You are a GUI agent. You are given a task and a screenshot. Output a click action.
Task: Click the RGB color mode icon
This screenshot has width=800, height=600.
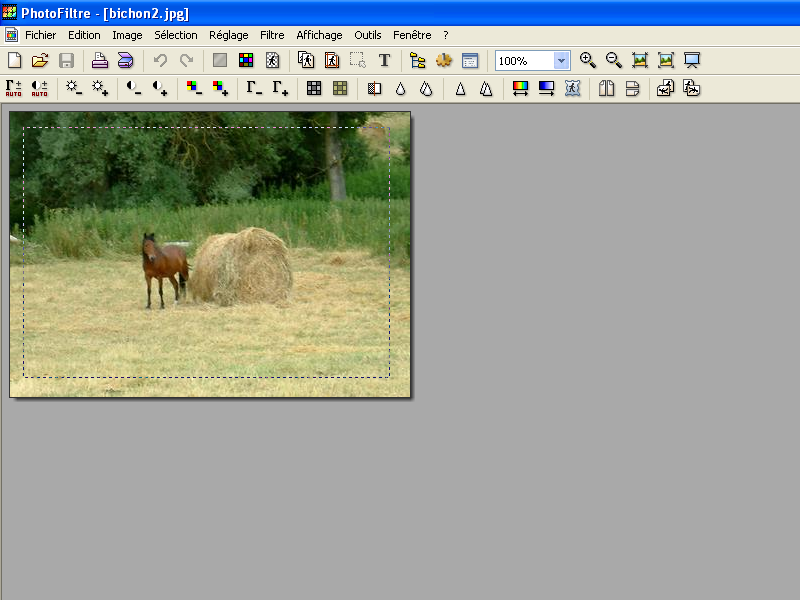246,60
